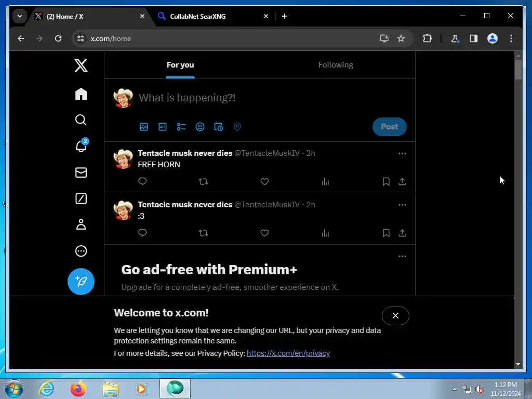Switch to the Following tab
532x399 pixels.
(336, 65)
